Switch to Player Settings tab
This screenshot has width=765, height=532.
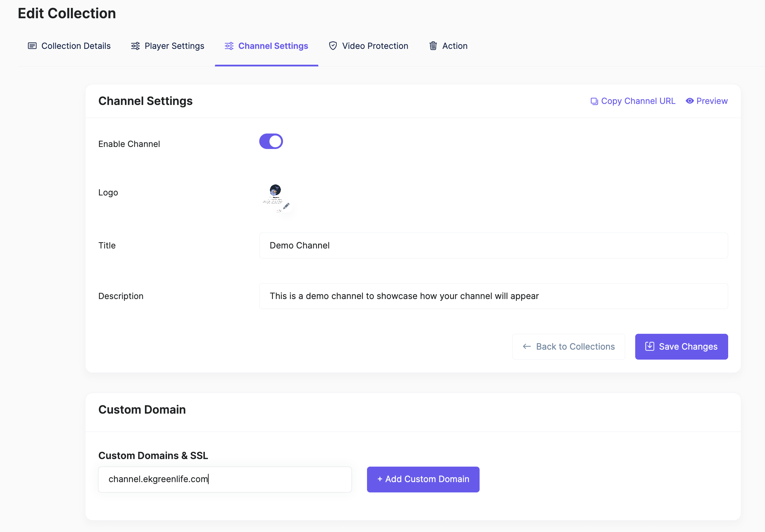(x=174, y=46)
